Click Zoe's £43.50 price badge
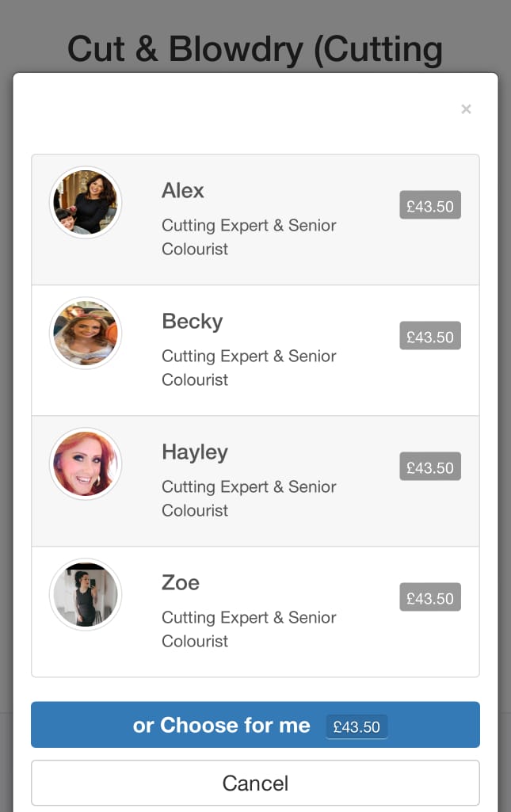This screenshot has height=812, width=511. pyautogui.click(x=430, y=598)
